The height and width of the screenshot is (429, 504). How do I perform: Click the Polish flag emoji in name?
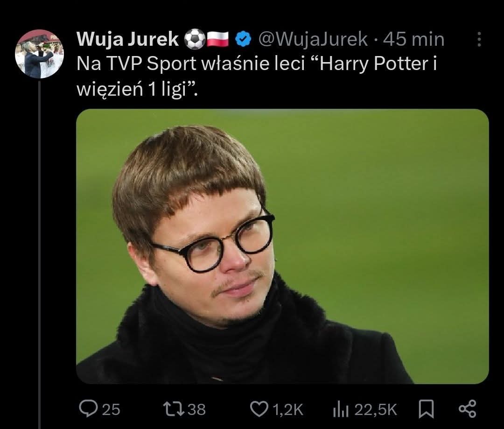(217, 40)
